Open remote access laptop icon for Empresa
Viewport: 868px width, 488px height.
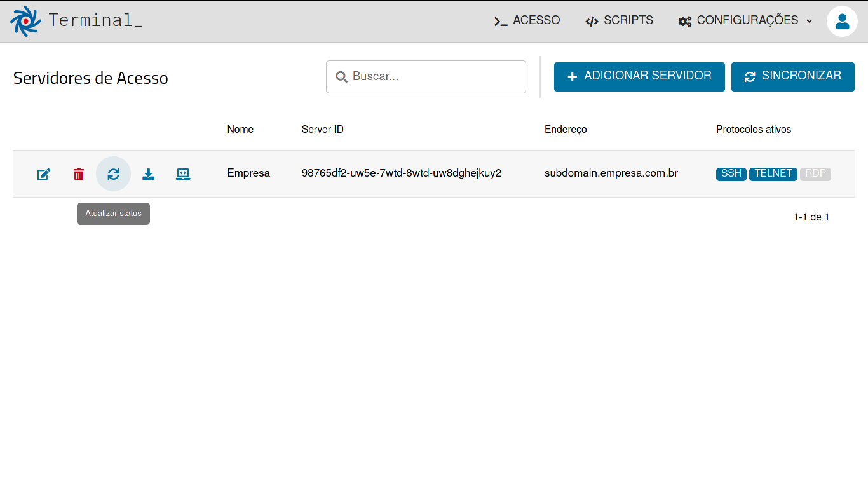click(183, 174)
